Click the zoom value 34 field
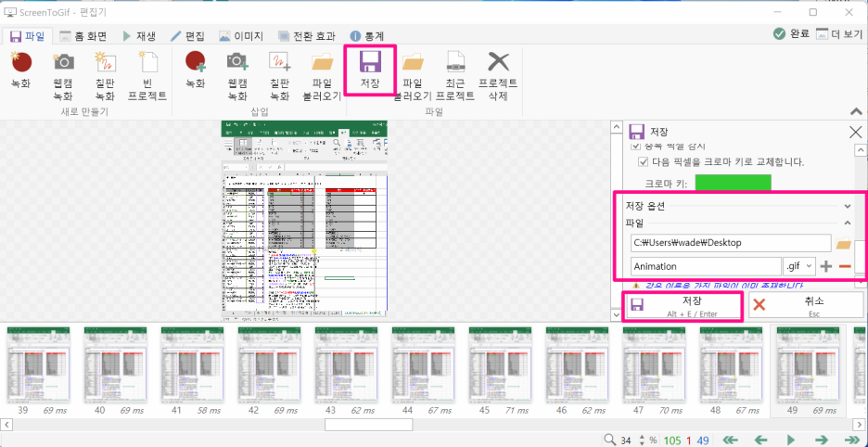The height and width of the screenshot is (447, 868). click(x=626, y=441)
